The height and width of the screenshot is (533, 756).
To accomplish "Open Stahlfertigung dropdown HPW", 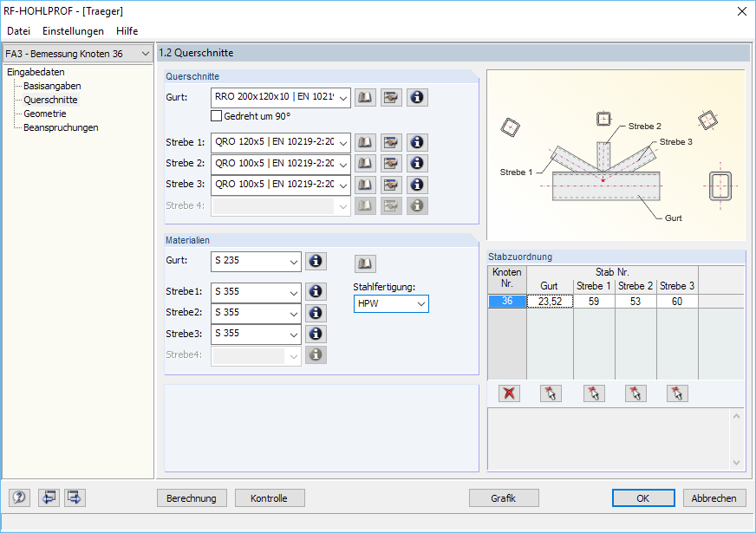I will coord(391,303).
